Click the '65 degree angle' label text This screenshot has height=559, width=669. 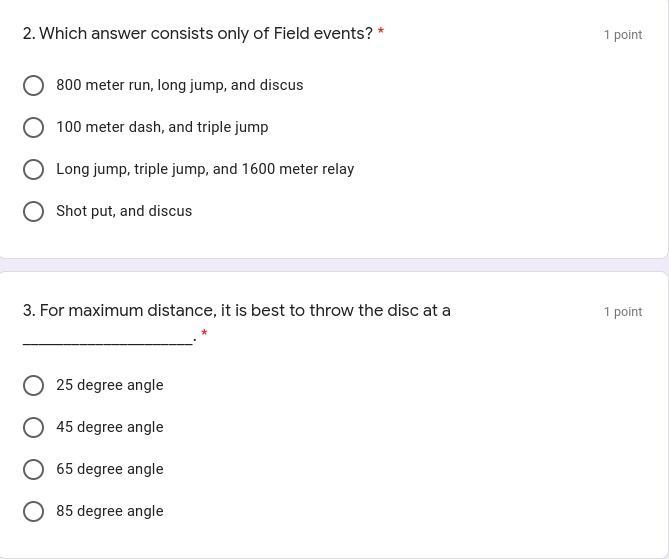110,469
